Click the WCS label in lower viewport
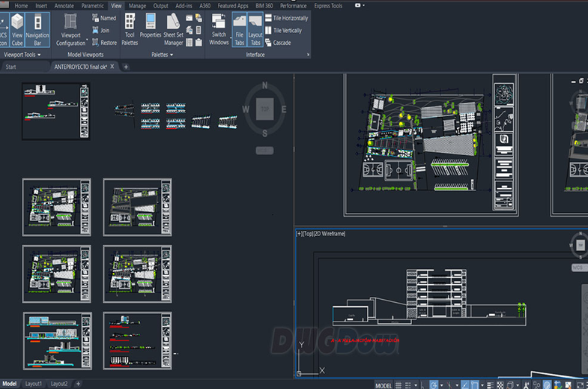 578,268
